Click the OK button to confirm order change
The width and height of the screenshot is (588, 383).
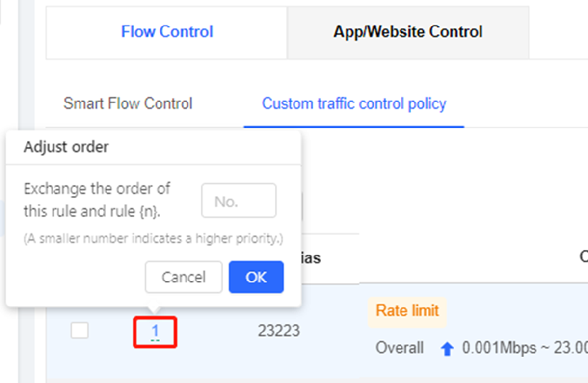(x=256, y=277)
